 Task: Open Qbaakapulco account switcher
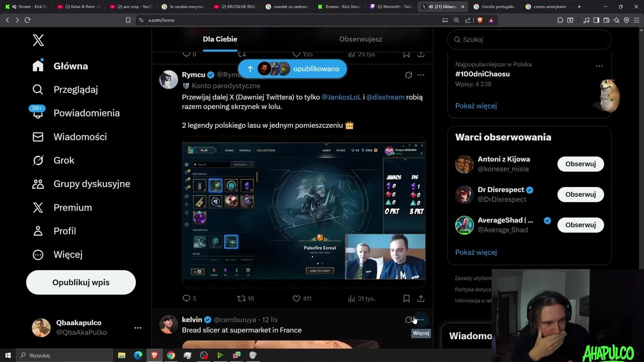pos(87,328)
